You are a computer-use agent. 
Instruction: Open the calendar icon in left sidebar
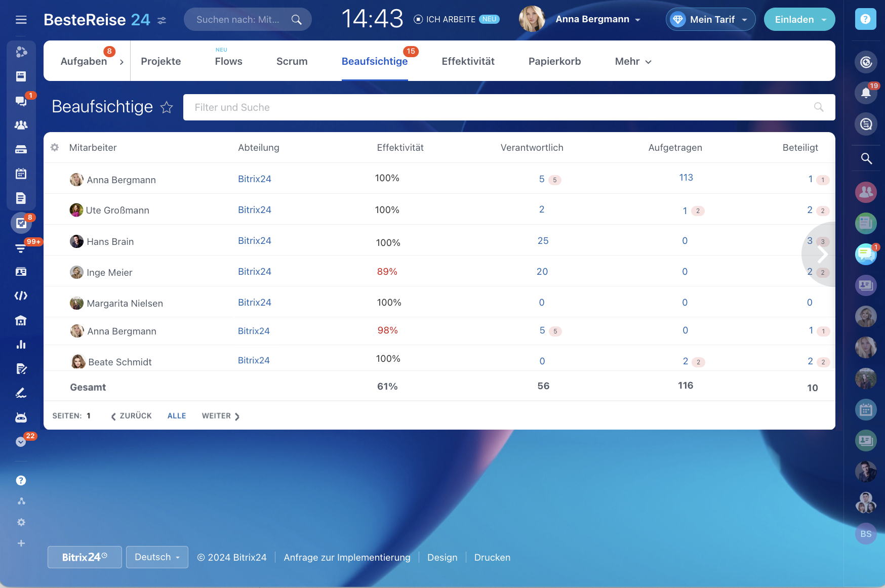pyautogui.click(x=21, y=174)
